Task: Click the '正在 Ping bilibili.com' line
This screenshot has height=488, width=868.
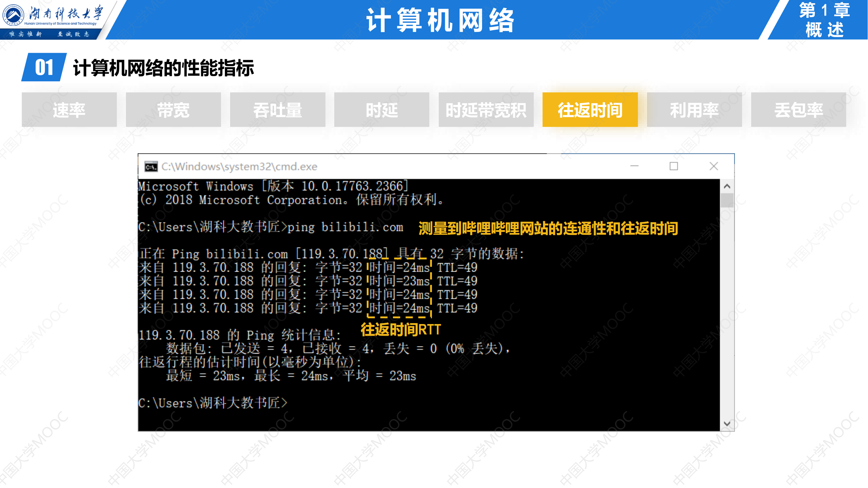Action: click(x=332, y=254)
